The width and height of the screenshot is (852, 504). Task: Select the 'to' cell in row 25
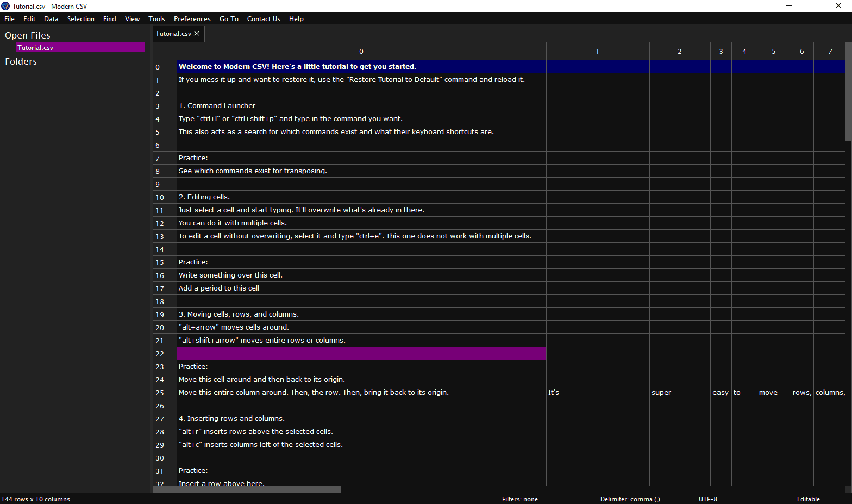744,393
